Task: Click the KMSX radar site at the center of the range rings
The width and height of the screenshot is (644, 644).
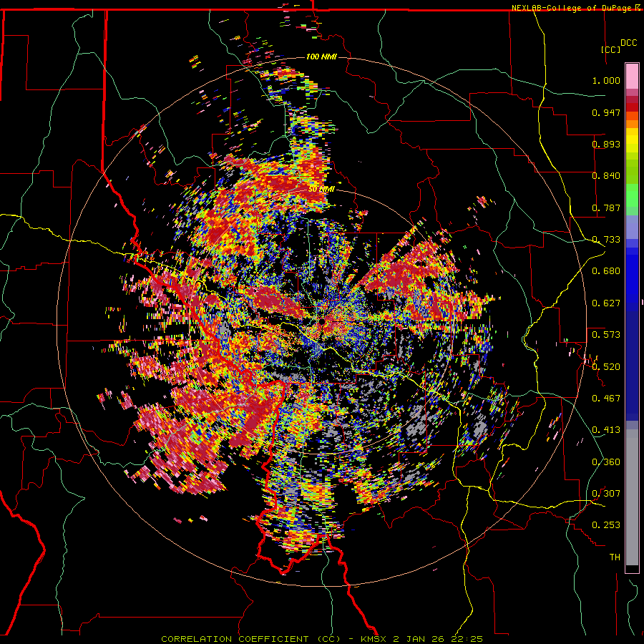Action: 321,323
